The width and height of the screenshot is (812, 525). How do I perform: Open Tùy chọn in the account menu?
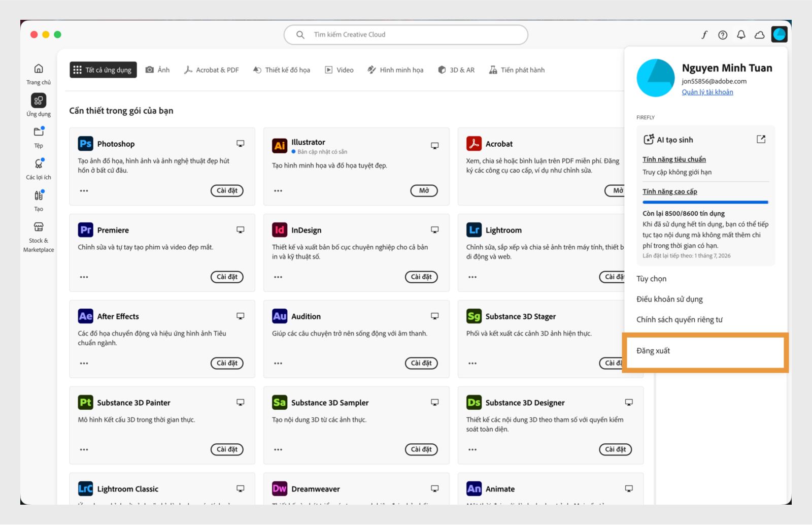point(652,279)
